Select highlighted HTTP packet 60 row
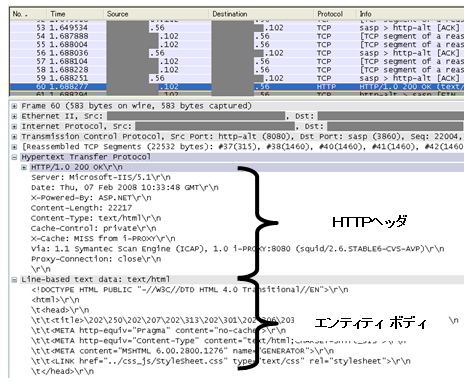 click(x=237, y=87)
